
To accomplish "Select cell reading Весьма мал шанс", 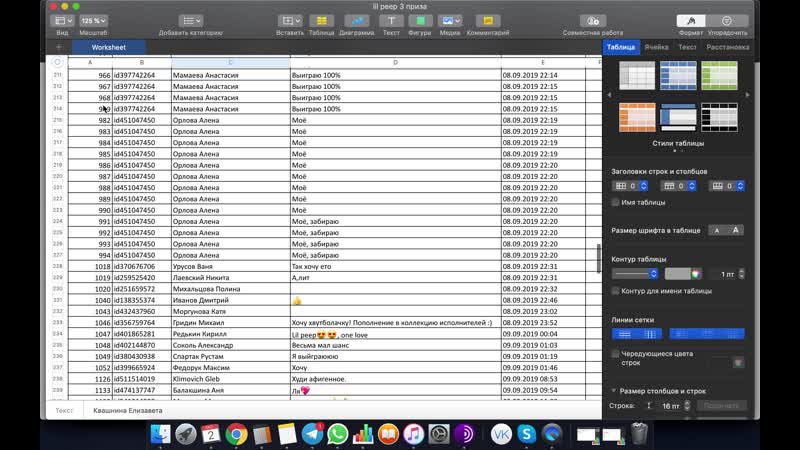I will [395, 345].
